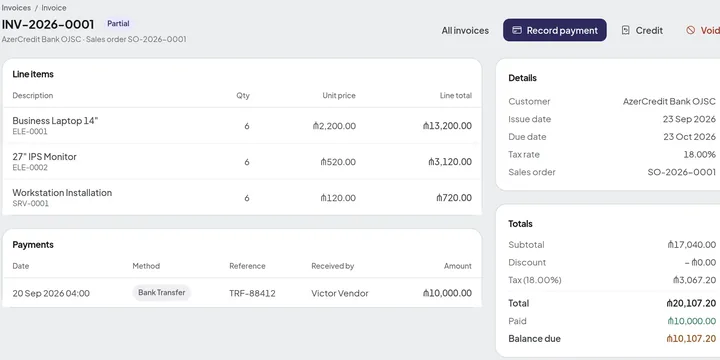Click Issue date 23 Sep 2026
Screen dimensions: 720x360
[689, 119]
